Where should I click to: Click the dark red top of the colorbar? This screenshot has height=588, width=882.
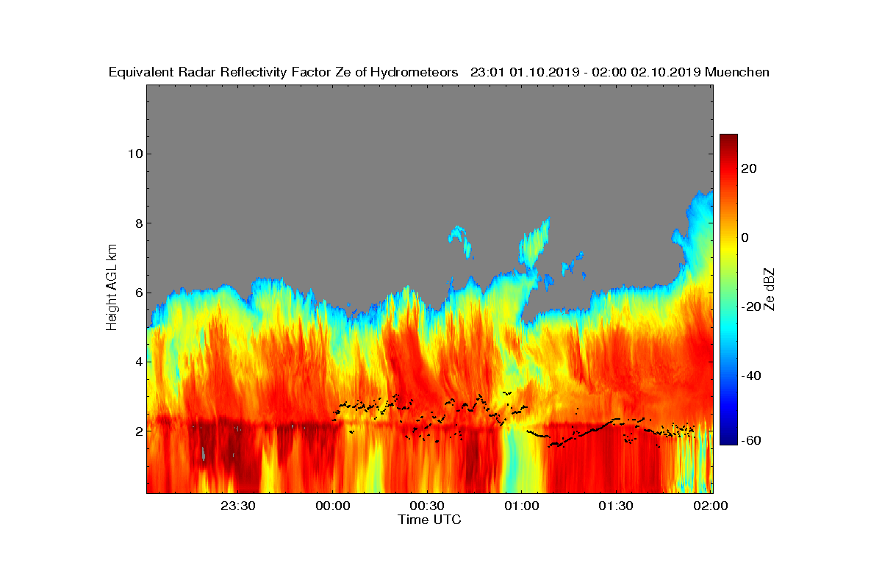point(728,140)
